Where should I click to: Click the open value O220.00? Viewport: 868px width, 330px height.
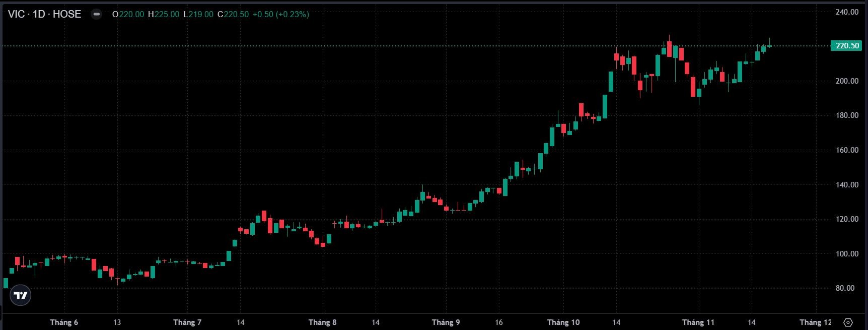click(x=128, y=14)
